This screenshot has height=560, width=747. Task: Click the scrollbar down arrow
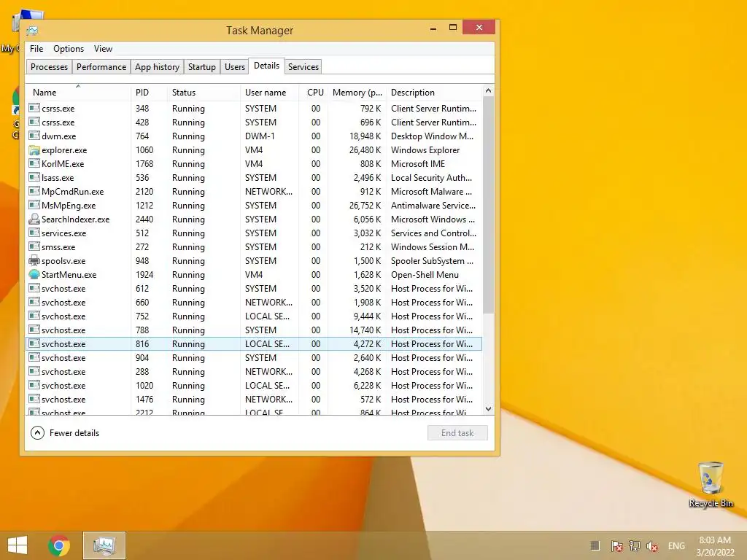(488, 409)
